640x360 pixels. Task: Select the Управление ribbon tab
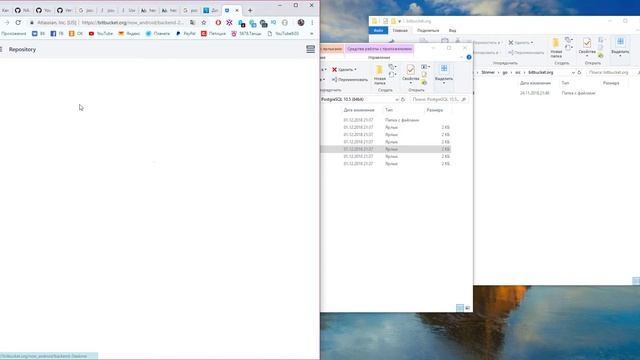coord(379,58)
